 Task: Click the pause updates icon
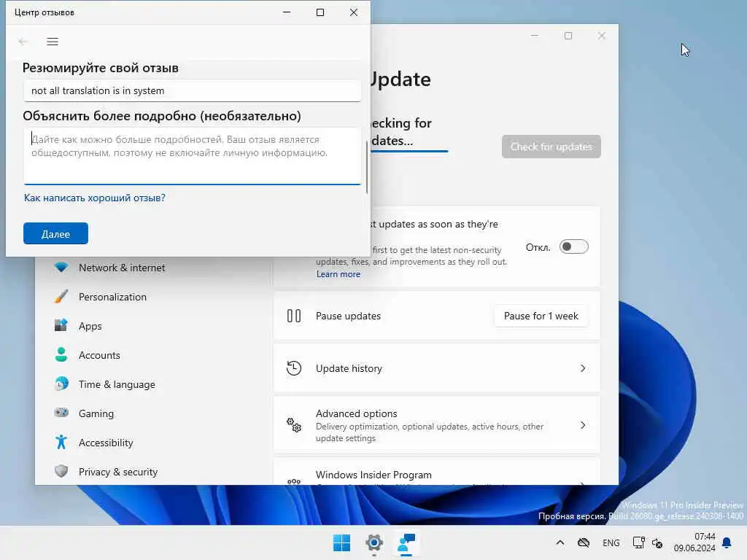(x=294, y=316)
